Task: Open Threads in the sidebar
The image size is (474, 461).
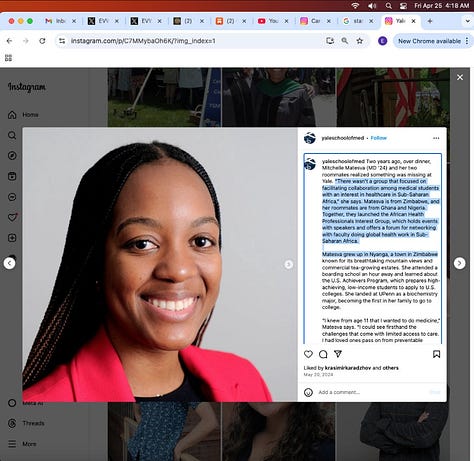Action: pyautogui.click(x=26, y=423)
